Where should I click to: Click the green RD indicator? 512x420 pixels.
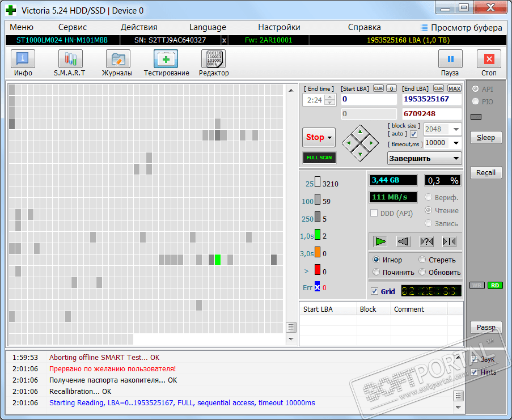click(x=495, y=285)
